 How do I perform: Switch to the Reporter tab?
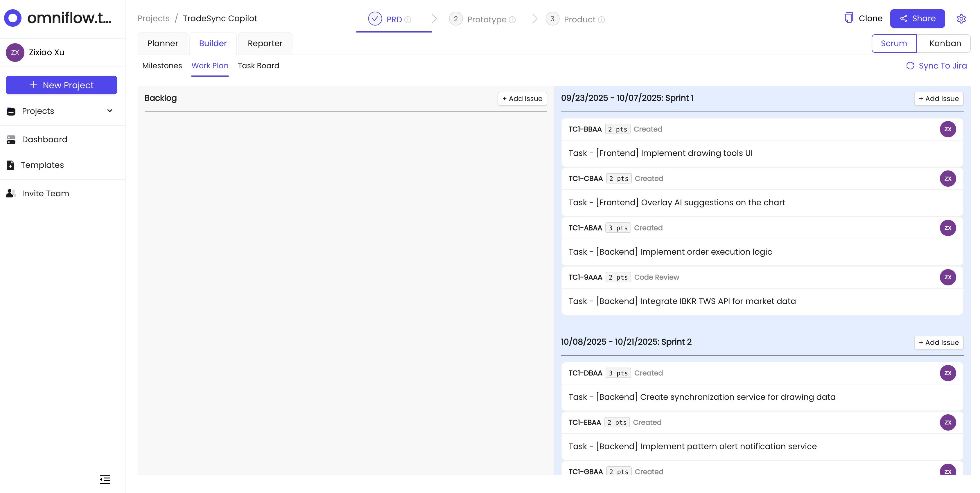tap(265, 43)
